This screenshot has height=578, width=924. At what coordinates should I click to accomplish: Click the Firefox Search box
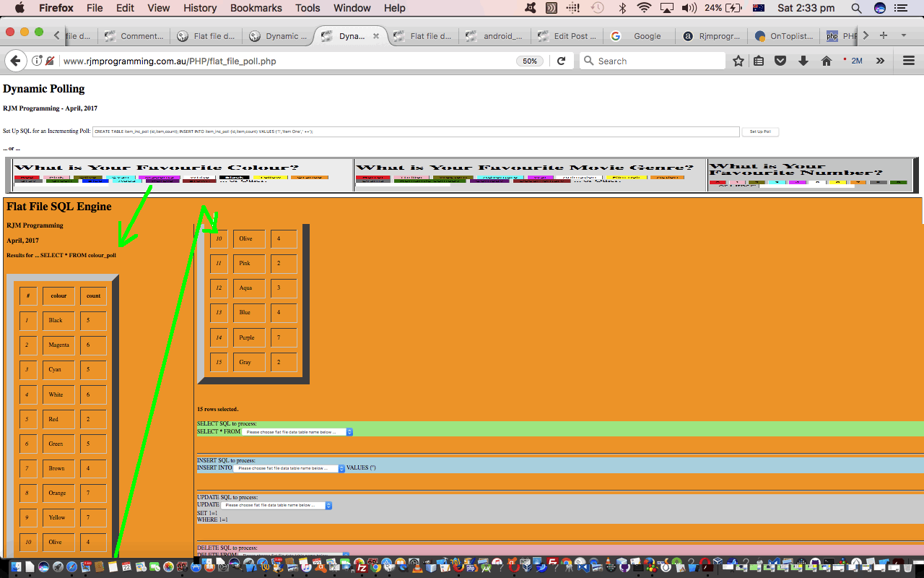tap(653, 61)
